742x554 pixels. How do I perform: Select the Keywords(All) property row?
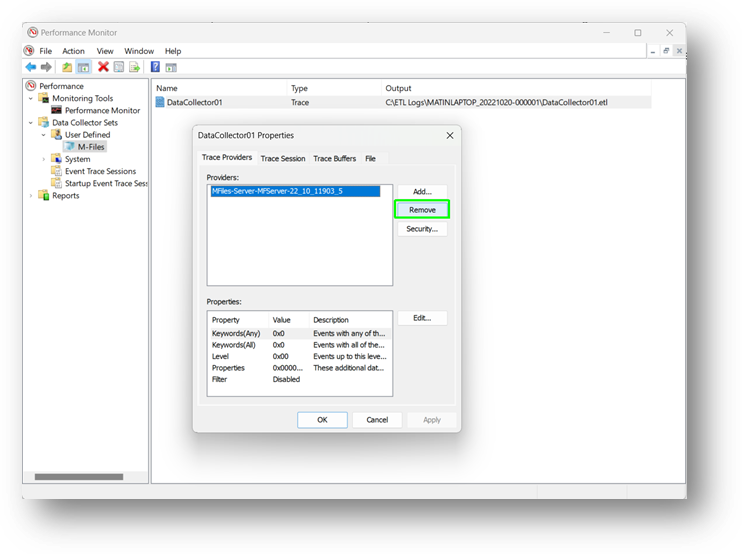300,345
